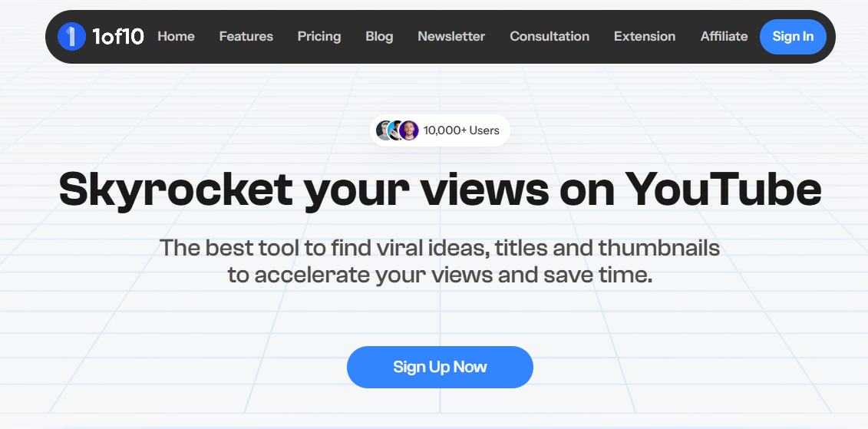Click the 1of10 brand name text
Screen dimensions: 868x429
point(117,36)
